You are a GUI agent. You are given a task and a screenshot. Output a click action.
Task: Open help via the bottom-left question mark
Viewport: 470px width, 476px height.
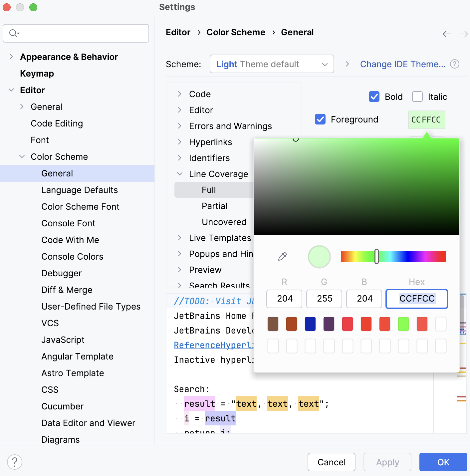pyautogui.click(x=14, y=462)
